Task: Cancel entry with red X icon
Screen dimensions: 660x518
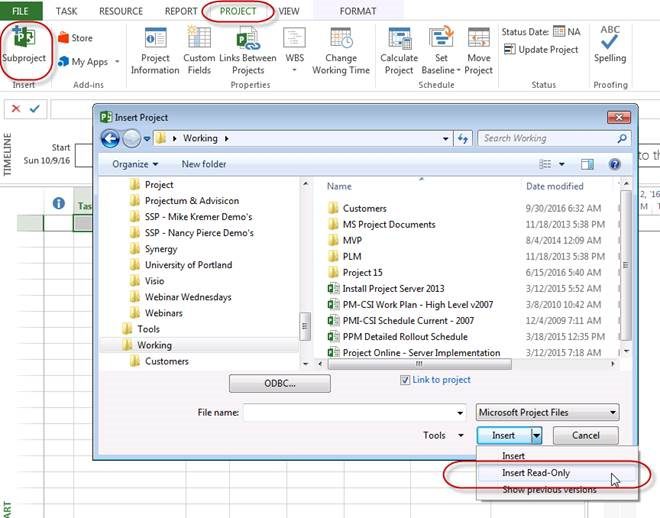Action: coord(16,109)
